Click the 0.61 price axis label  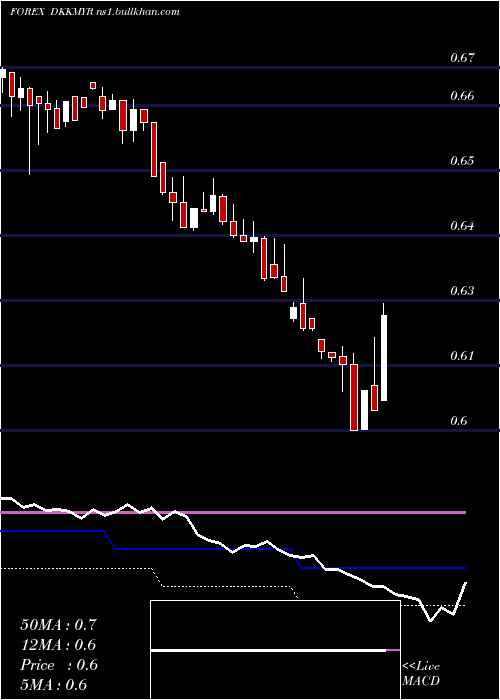coord(462,356)
